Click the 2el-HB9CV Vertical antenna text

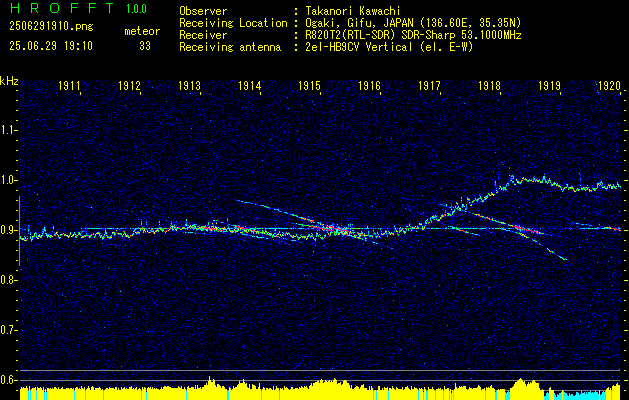tap(389, 47)
